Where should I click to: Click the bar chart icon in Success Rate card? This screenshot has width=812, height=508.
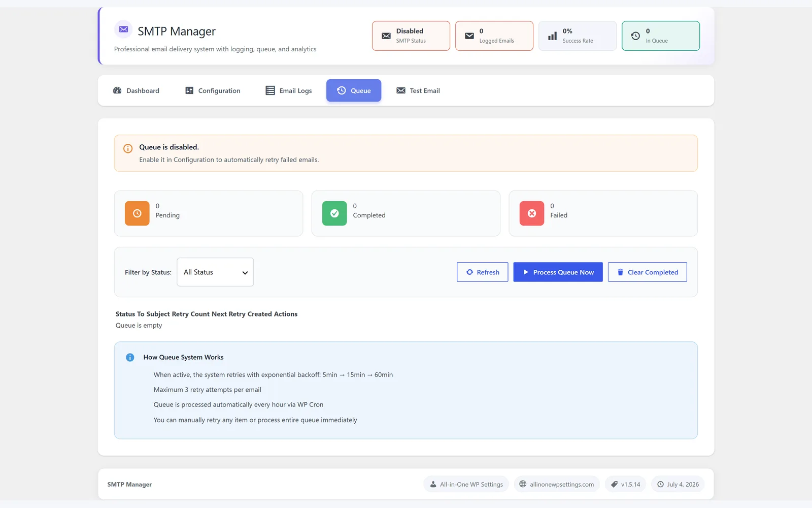pos(552,36)
